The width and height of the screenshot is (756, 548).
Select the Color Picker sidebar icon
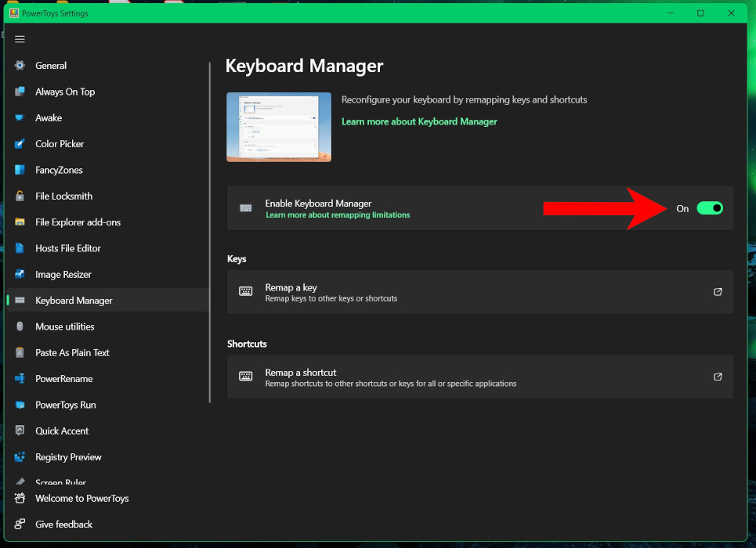point(19,143)
